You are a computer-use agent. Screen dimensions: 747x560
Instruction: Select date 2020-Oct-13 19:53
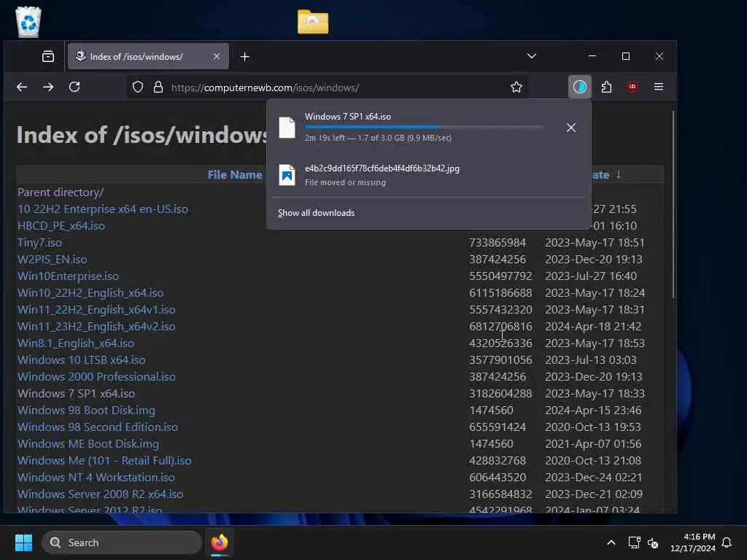[x=593, y=427]
